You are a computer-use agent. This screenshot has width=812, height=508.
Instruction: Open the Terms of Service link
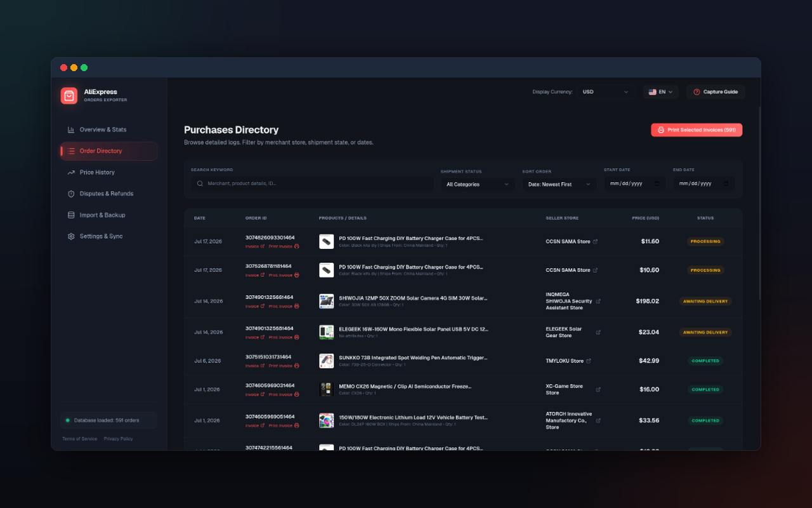pos(80,439)
